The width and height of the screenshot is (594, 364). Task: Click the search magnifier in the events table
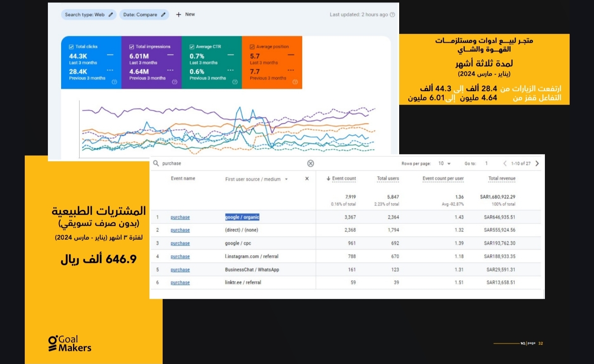click(156, 163)
